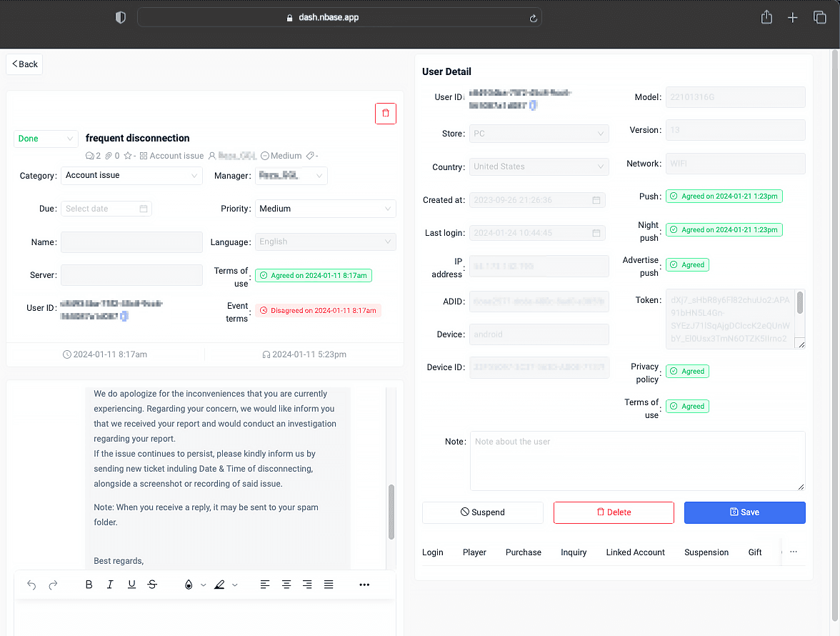The height and width of the screenshot is (636, 840).
Task: Click the Suspend button
Action: pos(483,512)
